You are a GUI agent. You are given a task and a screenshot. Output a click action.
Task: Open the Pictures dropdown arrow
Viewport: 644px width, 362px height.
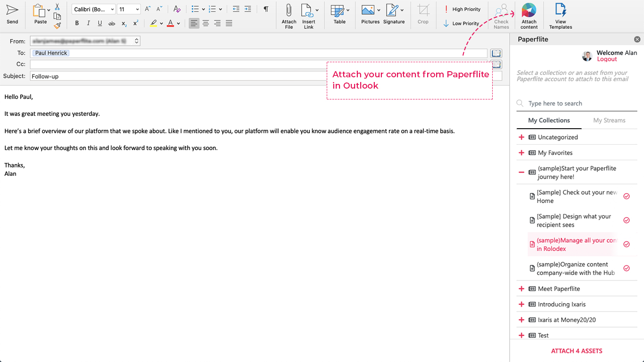point(379,10)
